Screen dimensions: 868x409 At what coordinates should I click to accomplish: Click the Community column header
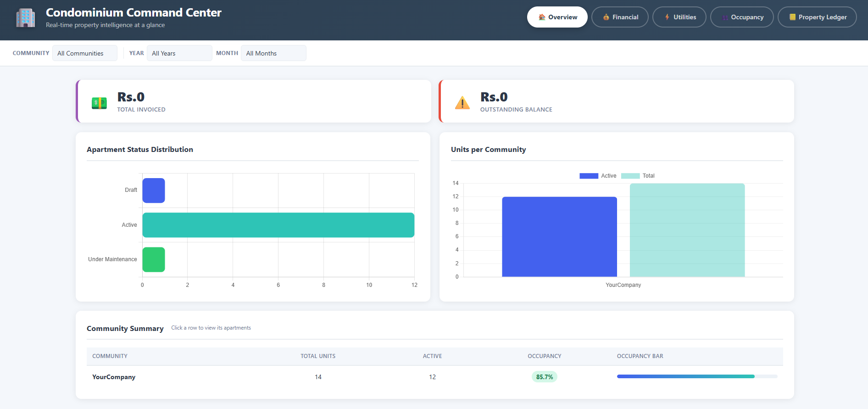110,356
